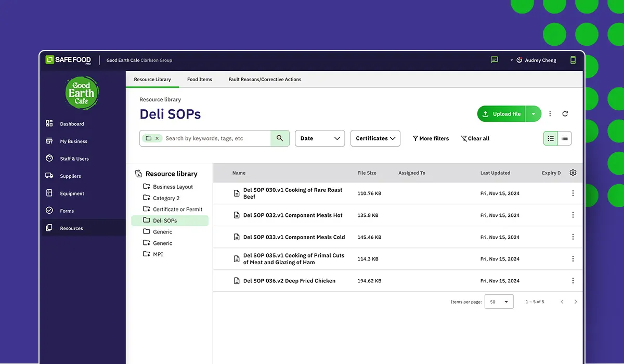Select Business Layout folder
Viewport: 624px width, 364px height.
point(173,187)
